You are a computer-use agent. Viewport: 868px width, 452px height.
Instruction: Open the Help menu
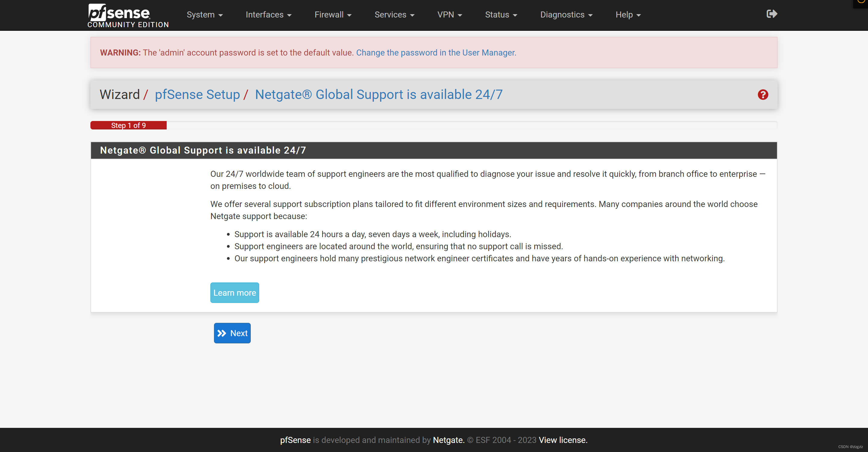(x=628, y=15)
